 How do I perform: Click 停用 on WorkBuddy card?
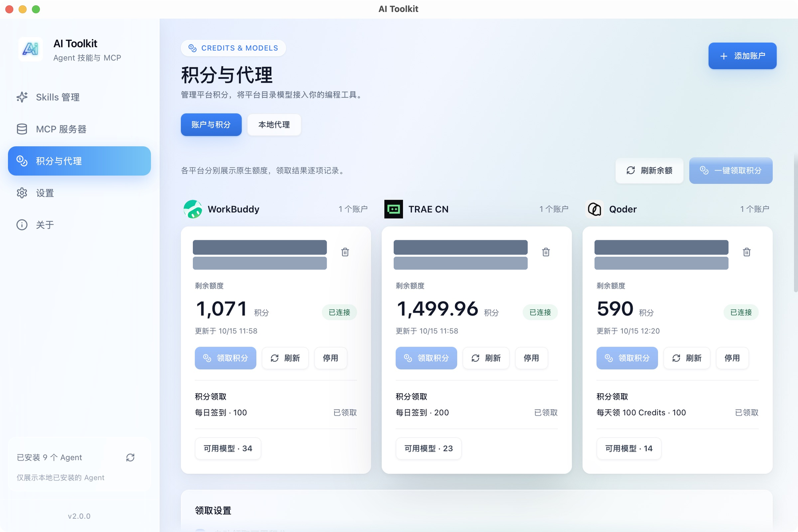pos(331,358)
